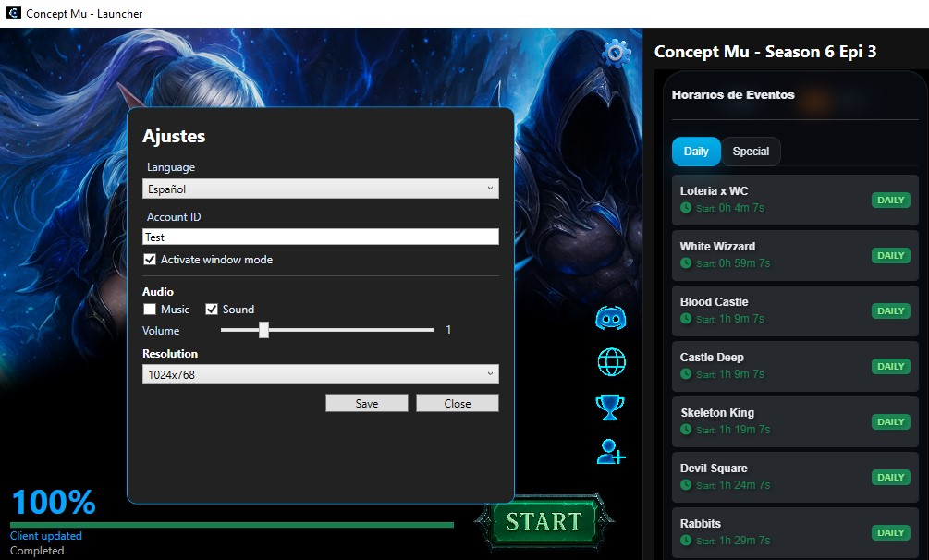Screen dimensions: 929x560
Task: Adjust the Volume slider handle
Action: (263, 330)
